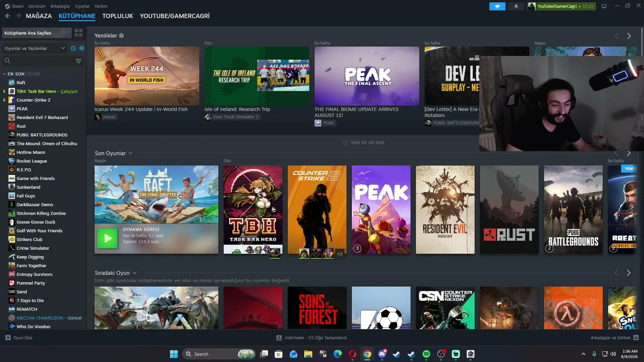The image size is (644, 362).
Task: Switch to the MAĞAZA tab
Action: (x=39, y=16)
